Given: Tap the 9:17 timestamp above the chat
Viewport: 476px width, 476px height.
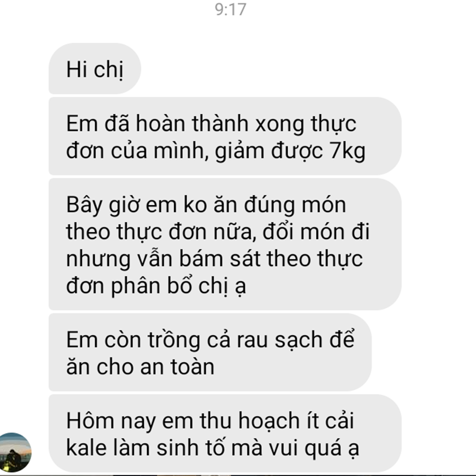Looking at the screenshot, I should (x=231, y=10).
